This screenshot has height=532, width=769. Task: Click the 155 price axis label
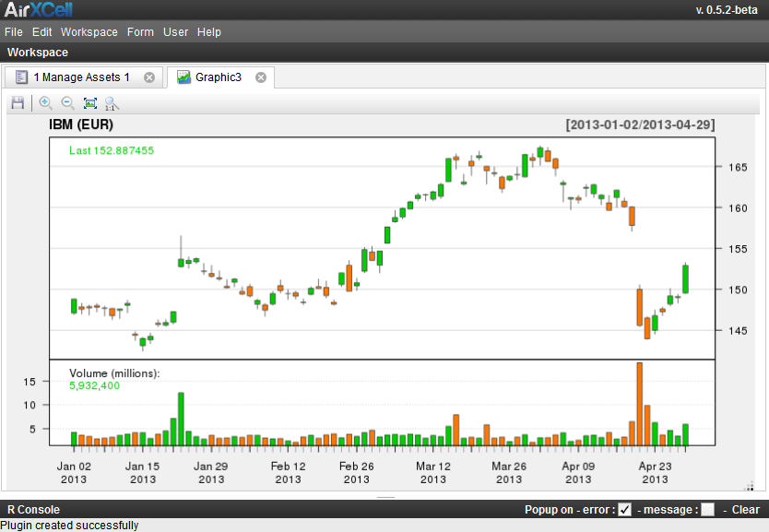click(x=738, y=249)
